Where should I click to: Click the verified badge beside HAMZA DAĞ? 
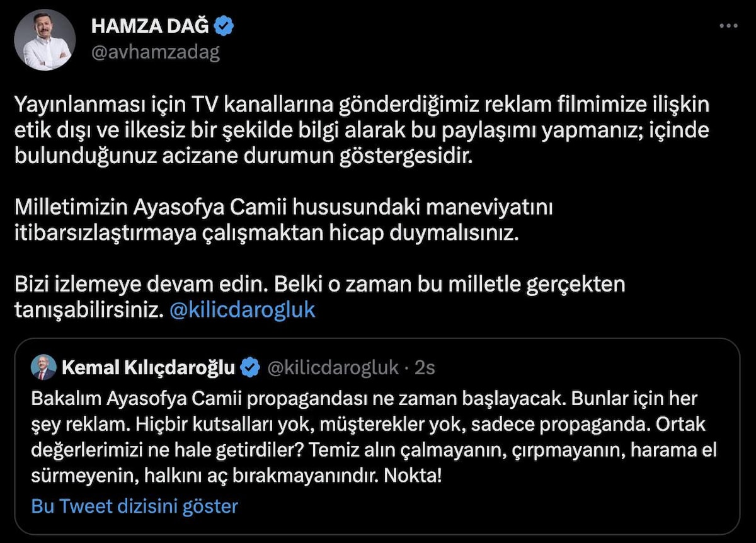click(224, 26)
